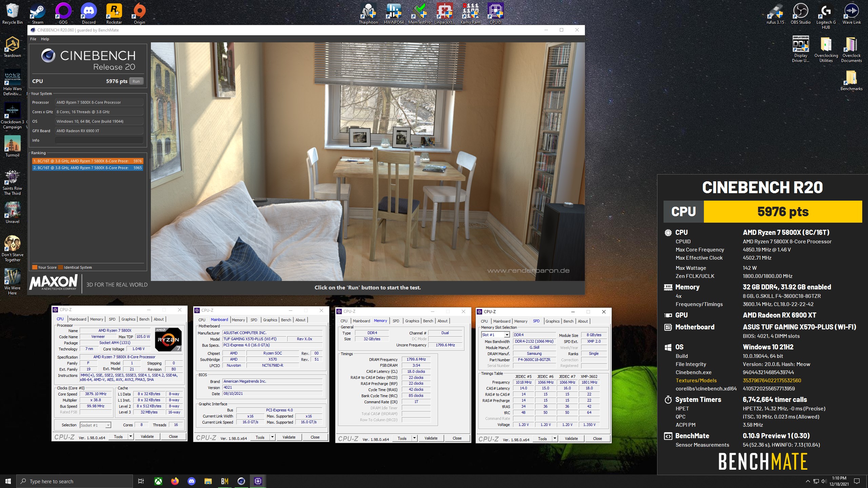The width and height of the screenshot is (868, 488).
Task: Open About tab in the SPD CPU-Z window
Action: click(583, 321)
